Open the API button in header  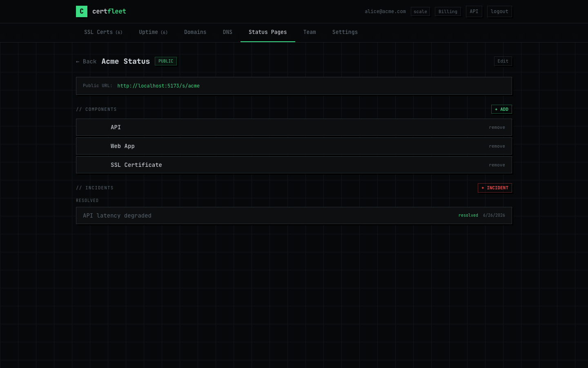[474, 11]
